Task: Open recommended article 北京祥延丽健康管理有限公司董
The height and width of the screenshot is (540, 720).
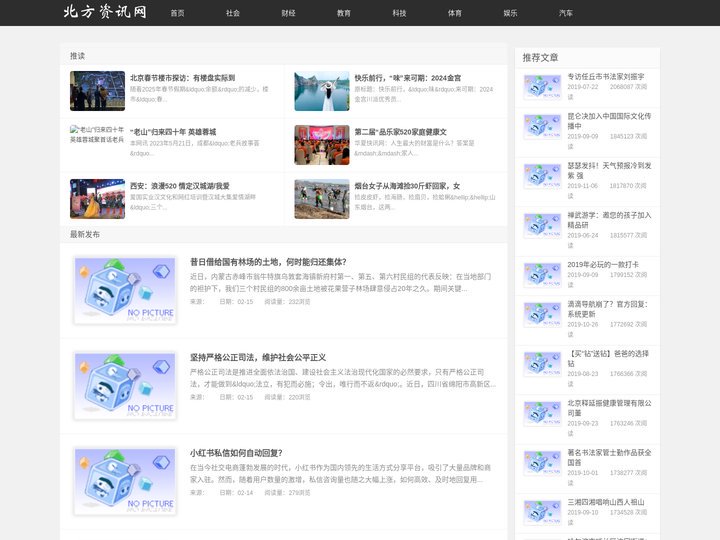Action: point(609,408)
